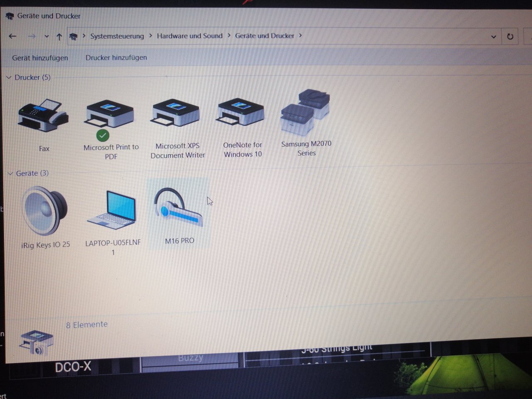532x399 pixels.
Task: Click the 8 Elemente status text
Action: [x=87, y=325]
